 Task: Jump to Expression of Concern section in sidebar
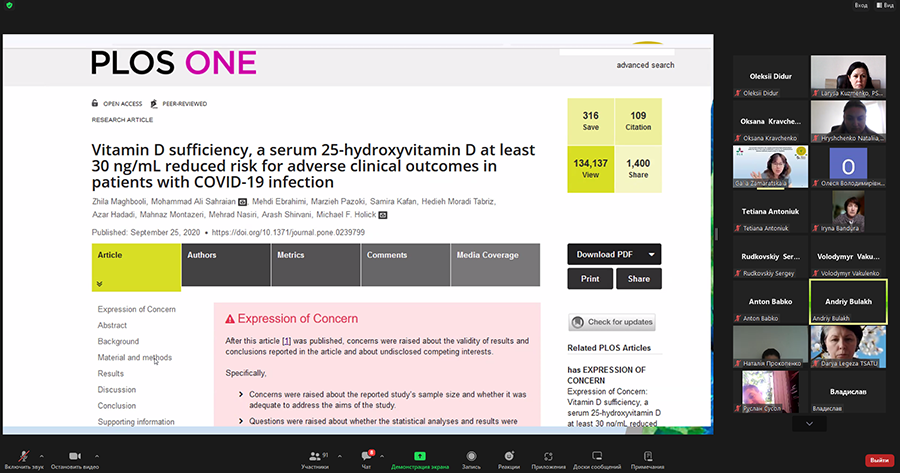pos(137,309)
